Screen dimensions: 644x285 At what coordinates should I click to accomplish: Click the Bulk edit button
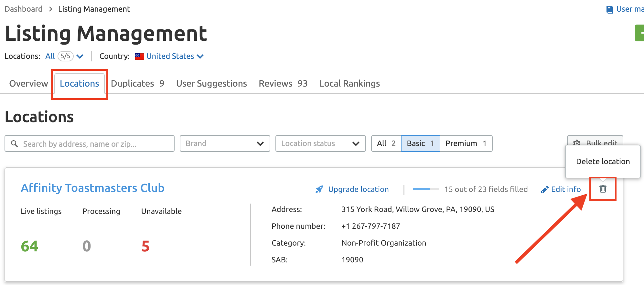pos(595,141)
